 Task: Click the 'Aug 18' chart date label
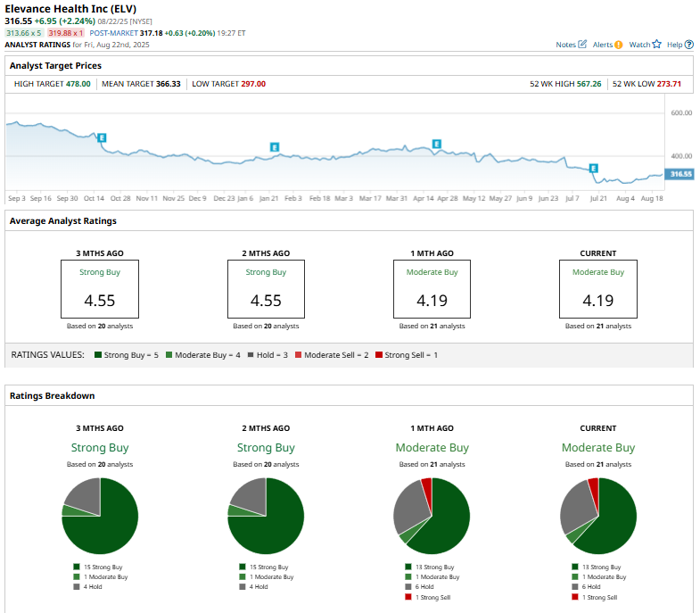652,198
